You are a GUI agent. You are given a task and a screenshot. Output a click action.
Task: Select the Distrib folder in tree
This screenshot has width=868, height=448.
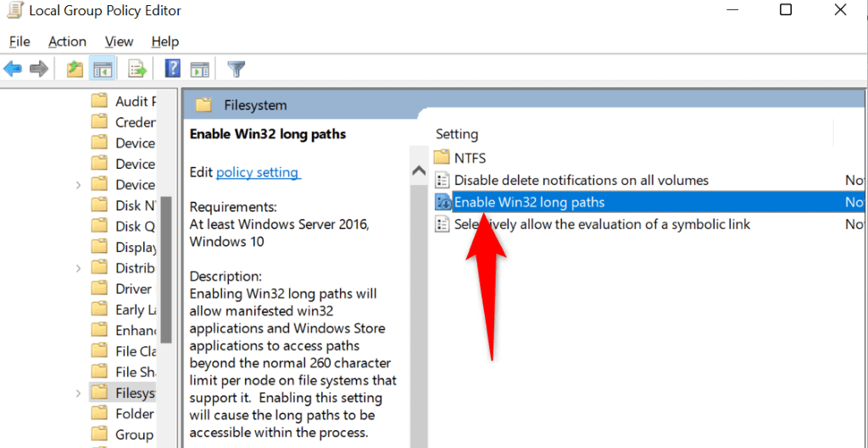coord(124,268)
